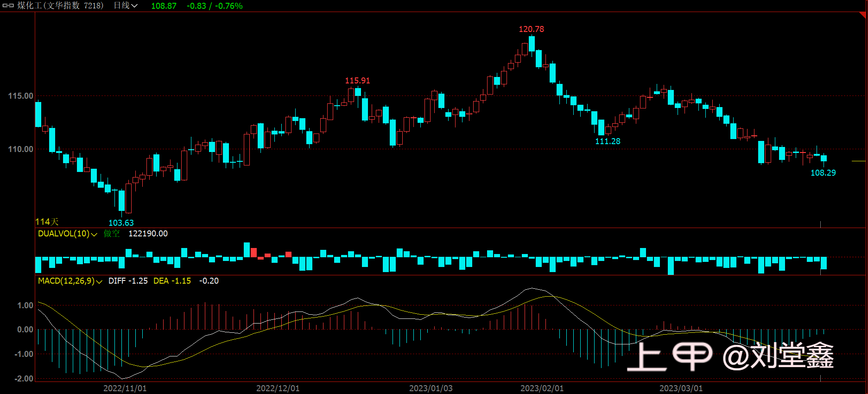The height and width of the screenshot is (394, 868).
Task: Click the 120.78 high price label
Action: tap(531, 29)
